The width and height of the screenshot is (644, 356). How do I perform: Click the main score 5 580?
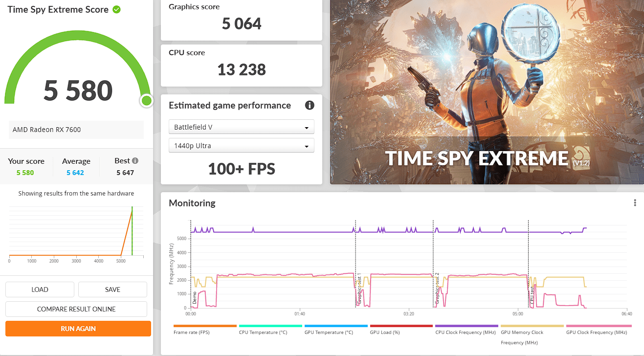(78, 90)
